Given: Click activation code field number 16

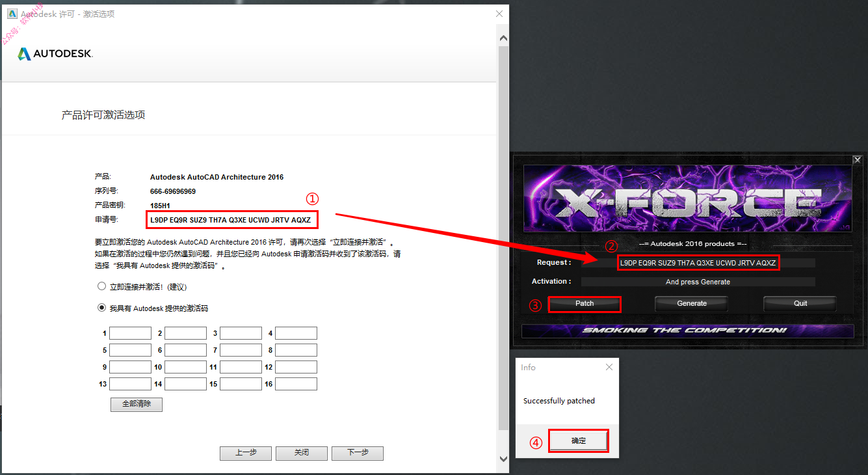Looking at the screenshot, I should [296, 384].
